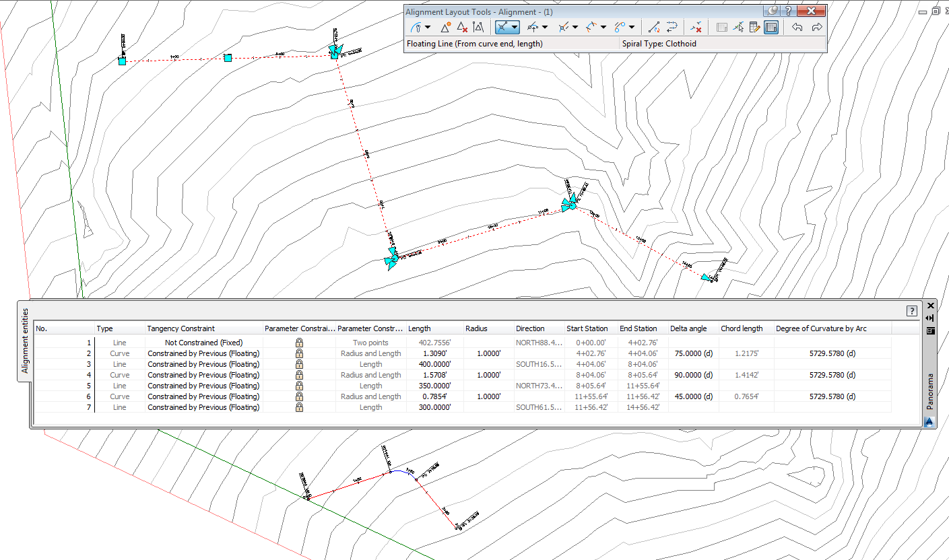
Task: Open the Sub-entity Editor
Action: click(x=754, y=28)
